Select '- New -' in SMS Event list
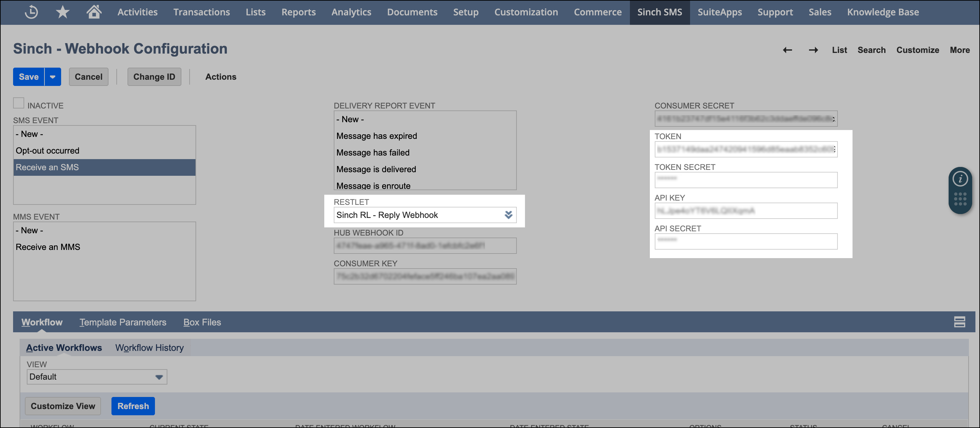 105,134
